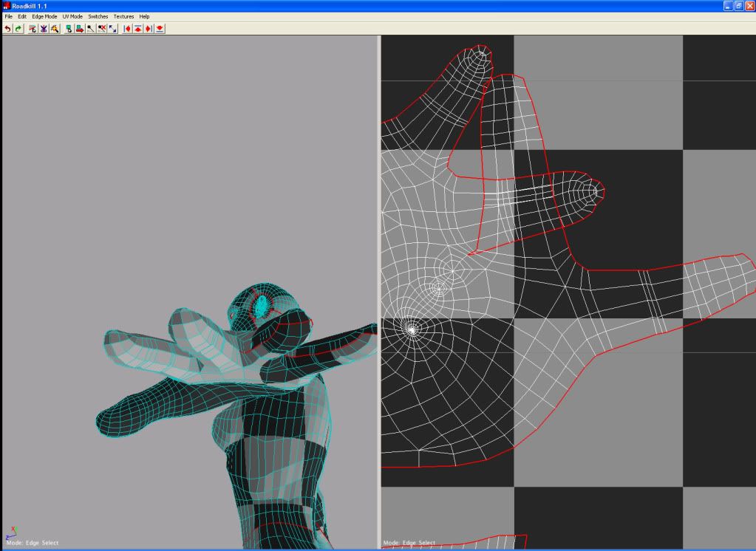Screen dimensions: 756x551
Task: Minimize the Roadkill window
Action: pos(728,6)
